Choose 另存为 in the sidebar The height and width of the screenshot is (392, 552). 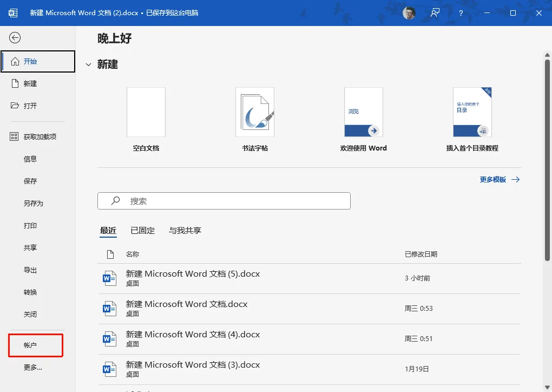coord(34,203)
